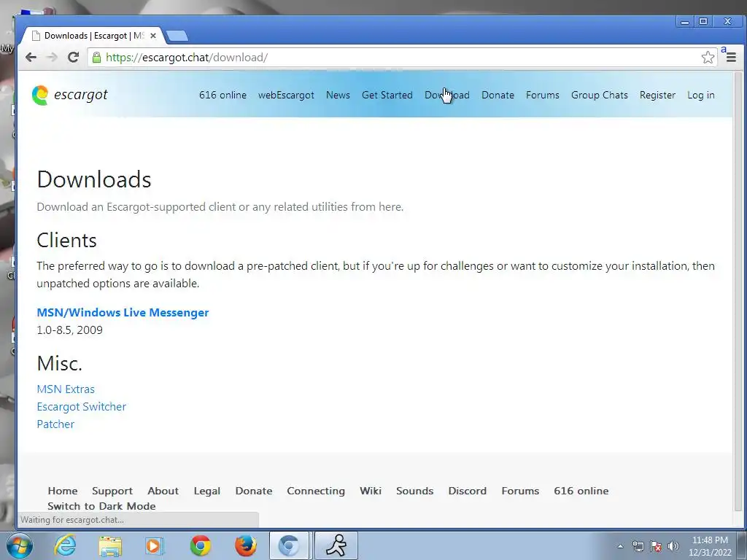Screen dimensions: 747x560
Task: Open a new tab button
Action: (177, 36)
